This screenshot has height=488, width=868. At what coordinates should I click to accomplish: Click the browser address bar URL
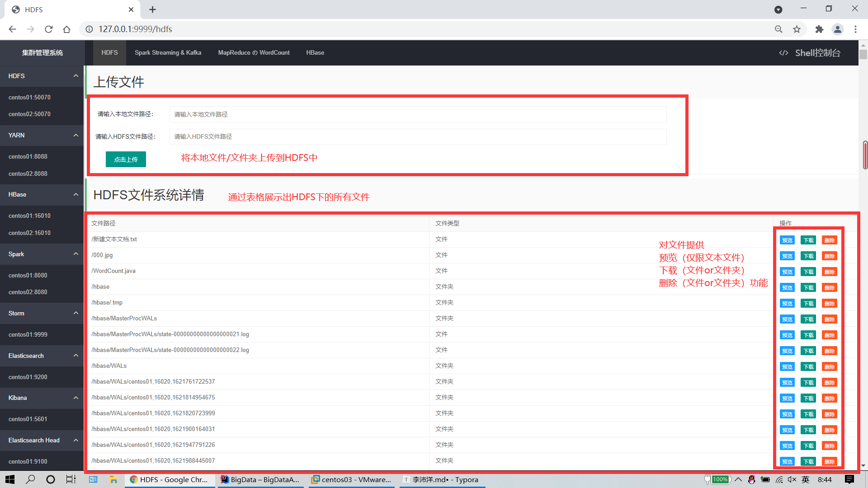tap(135, 29)
